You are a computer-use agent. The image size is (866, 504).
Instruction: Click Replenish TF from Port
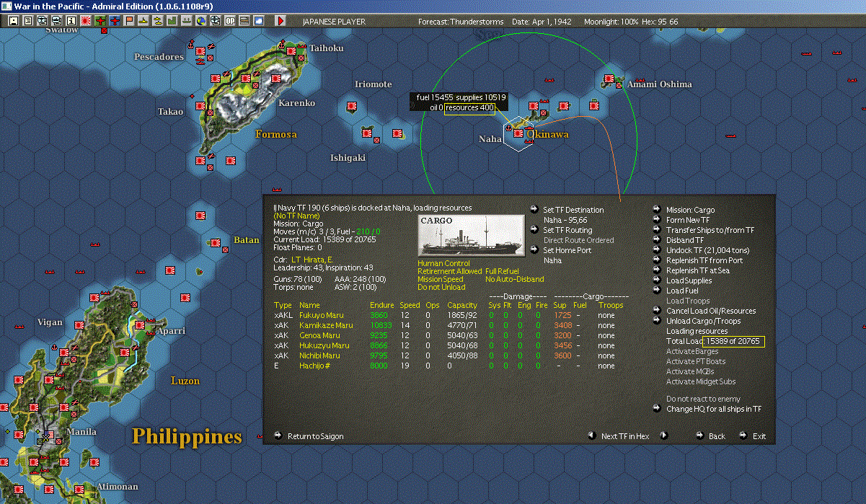click(x=704, y=260)
